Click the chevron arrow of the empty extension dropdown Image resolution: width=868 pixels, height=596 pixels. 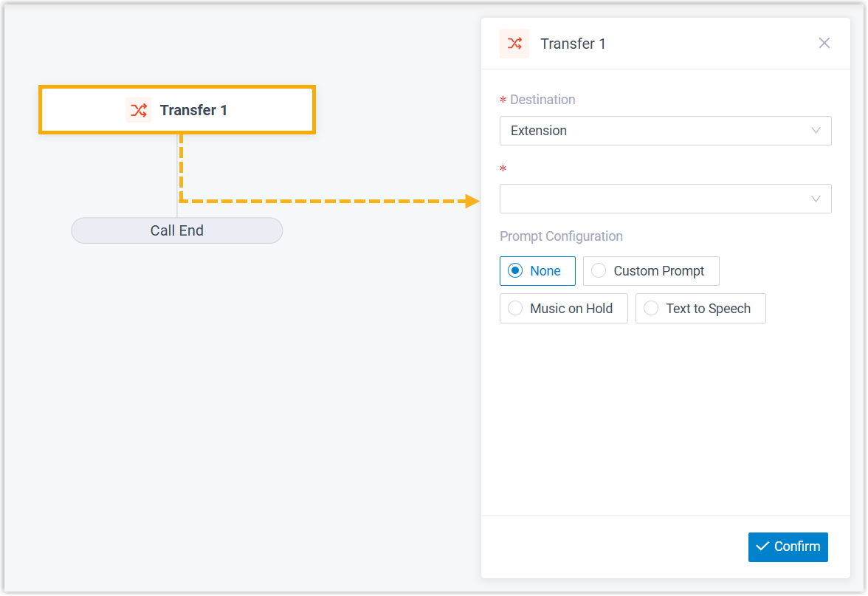click(816, 199)
